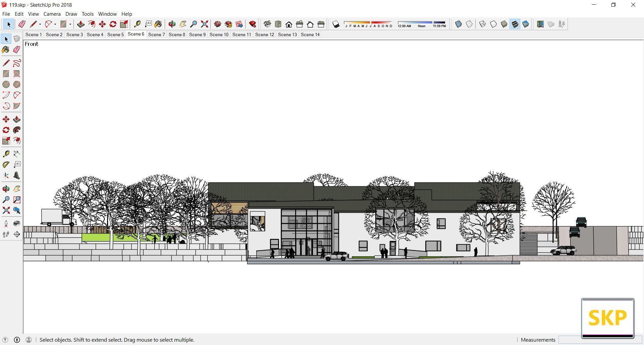
Task: Open Model Info credits status icon
Action: coord(17,340)
